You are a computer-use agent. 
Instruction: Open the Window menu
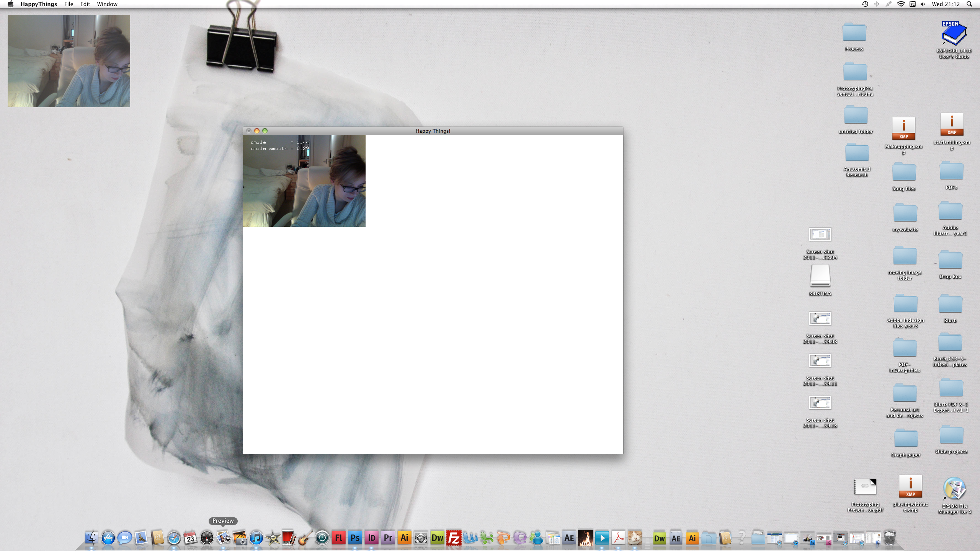(107, 4)
